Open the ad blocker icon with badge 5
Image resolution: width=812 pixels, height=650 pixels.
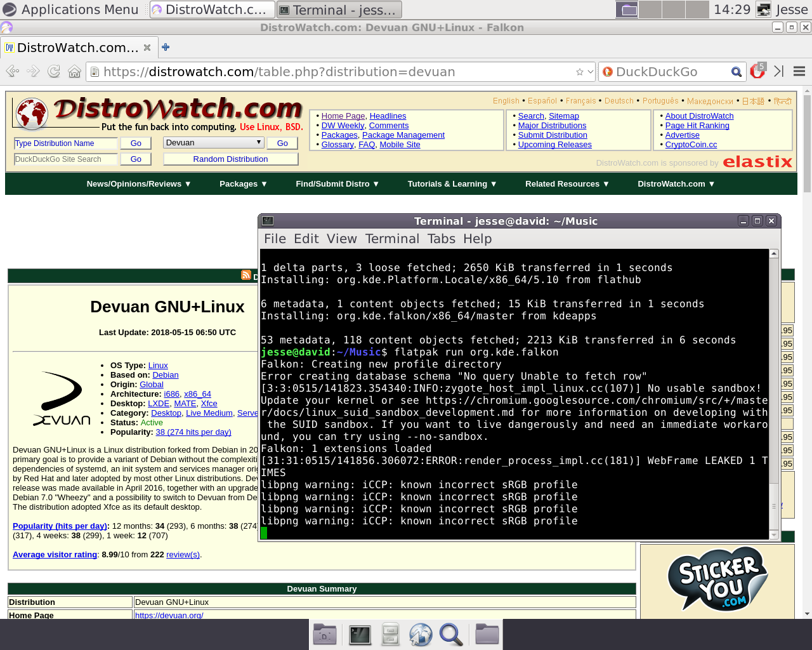coord(757,71)
